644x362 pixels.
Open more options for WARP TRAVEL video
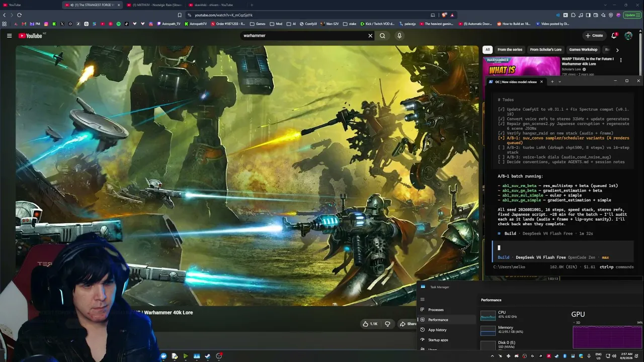point(621,60)
